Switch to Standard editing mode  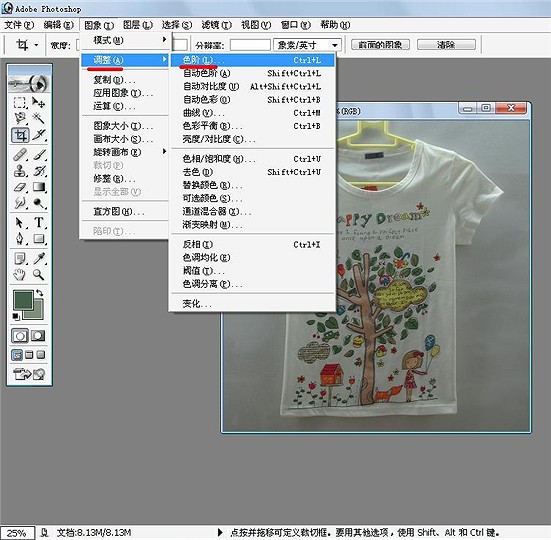(x=20, y=336)
